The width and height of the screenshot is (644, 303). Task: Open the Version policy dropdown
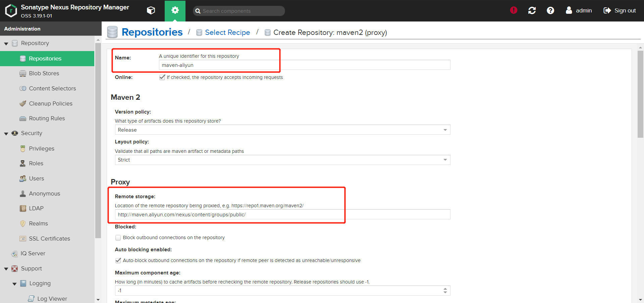[x=445, y=130]
